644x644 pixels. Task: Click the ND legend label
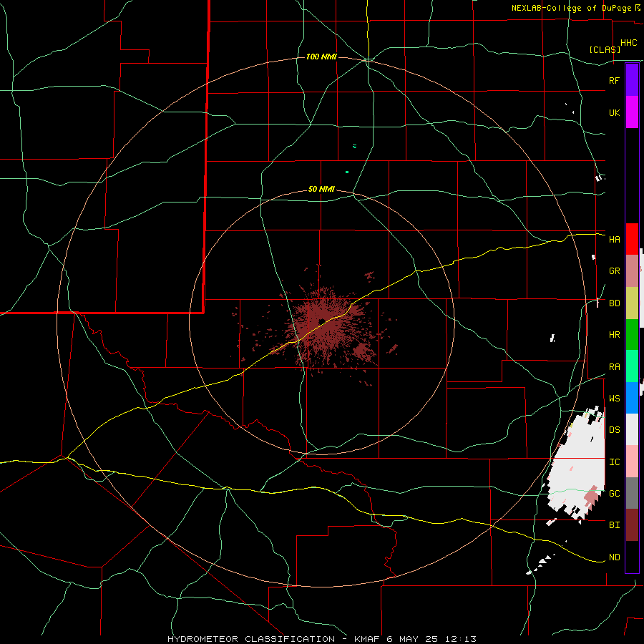coord(614,557)
